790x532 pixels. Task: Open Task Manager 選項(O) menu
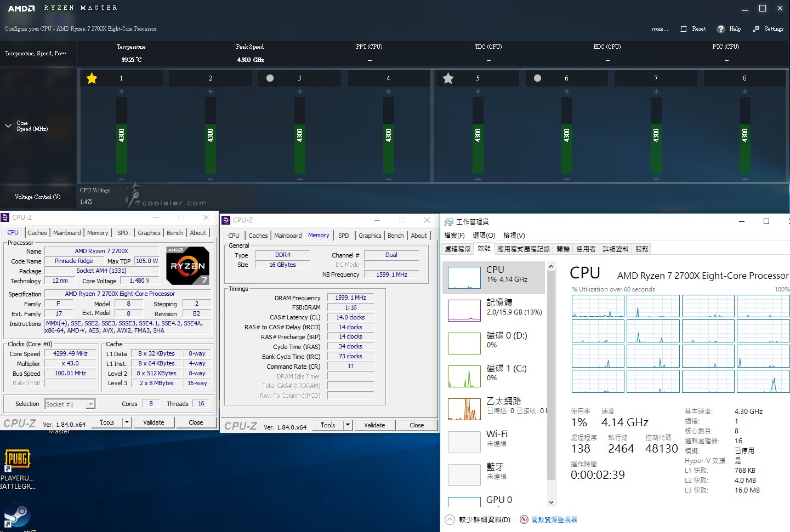pyautogui.click(x=484, y=236)
